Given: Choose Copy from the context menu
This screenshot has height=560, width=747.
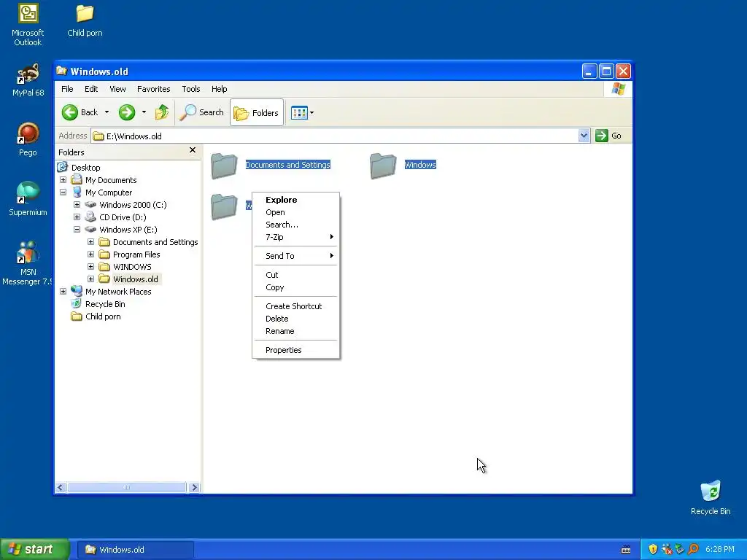Looking at the screenshot, I should [296, 287].
